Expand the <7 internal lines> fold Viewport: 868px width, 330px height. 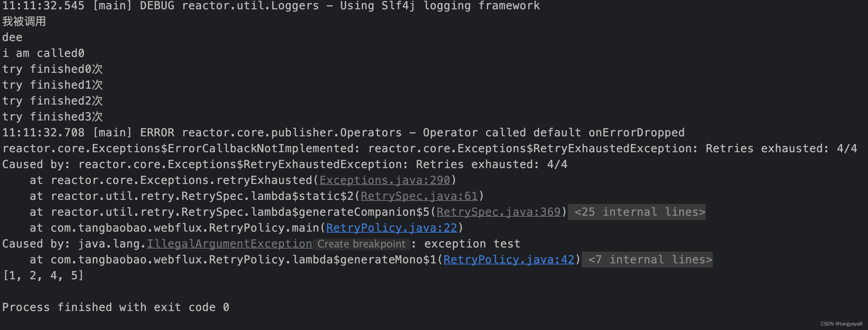click(647, 260)
